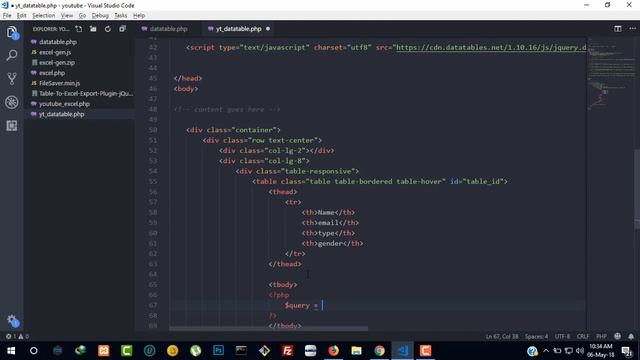640x360 pixels.
Task: Open XAMPP from the taskbar
Action: click(x=104, y=351)
